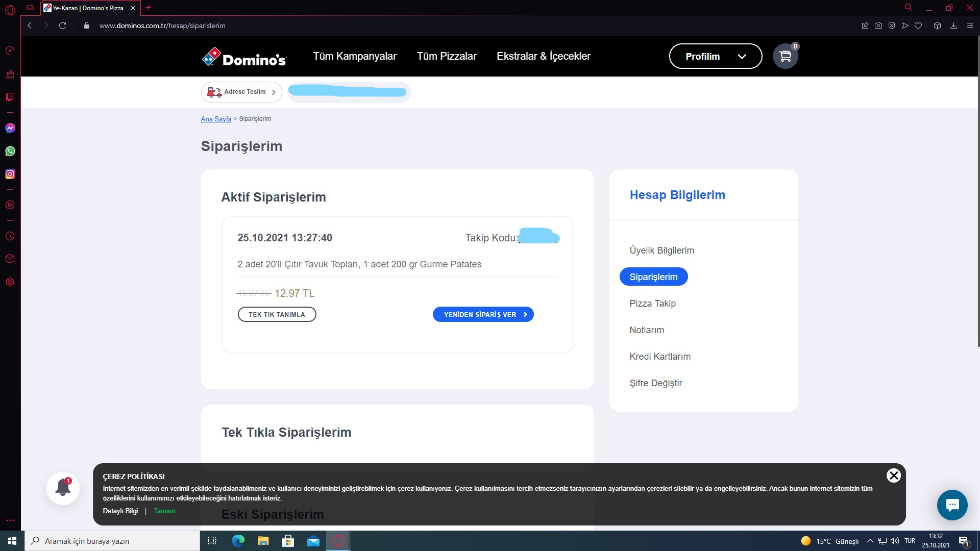This screenshot has width=980, height=551.
Task: Follow the Ana Sayfa breadcrumb link
Action: coord(216,119)
